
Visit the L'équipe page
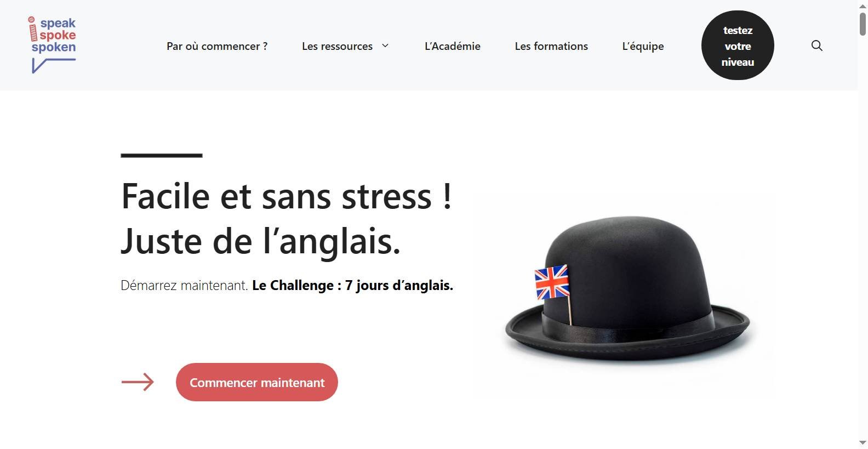point(643,46)
